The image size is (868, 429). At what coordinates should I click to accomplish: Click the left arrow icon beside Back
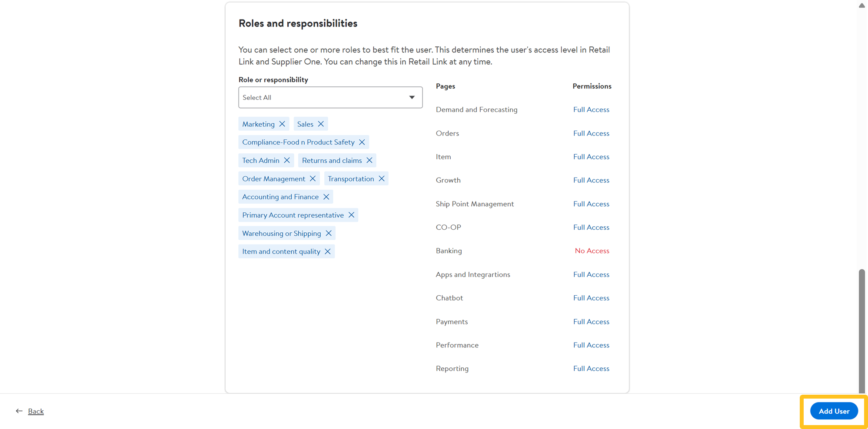19,411
